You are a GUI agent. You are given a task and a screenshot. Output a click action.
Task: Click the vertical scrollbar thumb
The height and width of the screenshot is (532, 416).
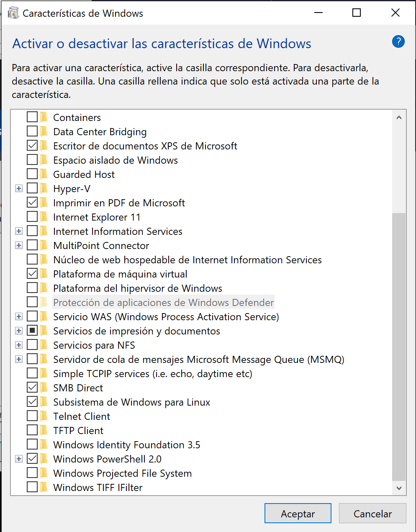[x=399, y=347]
